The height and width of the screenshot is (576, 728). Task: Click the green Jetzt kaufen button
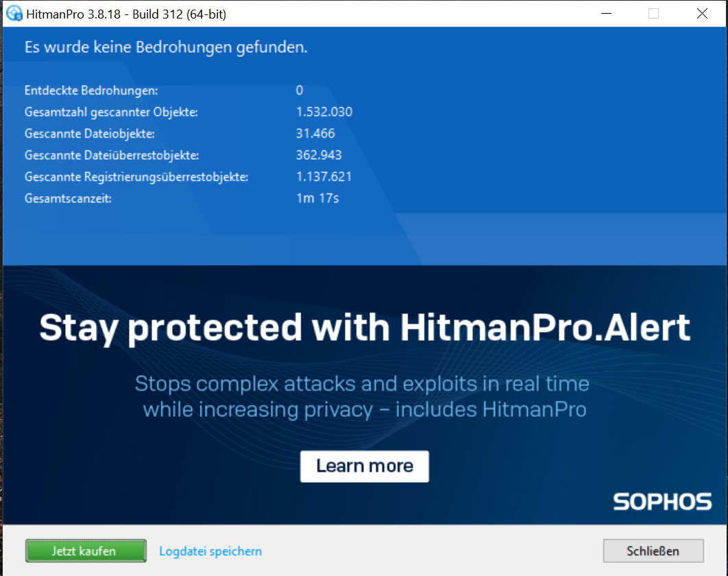[x=86, y=551]
